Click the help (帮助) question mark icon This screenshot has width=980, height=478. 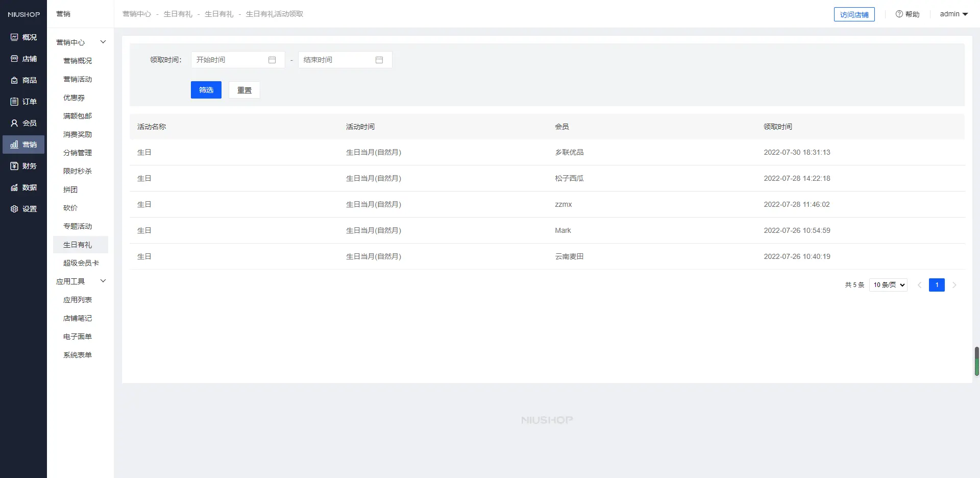click(x=899, y=14)
